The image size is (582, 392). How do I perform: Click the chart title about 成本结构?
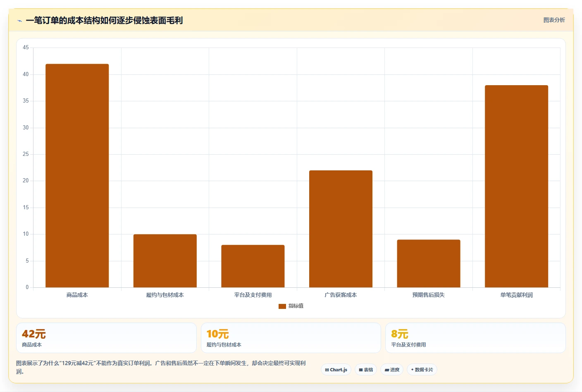click(104, 20)
